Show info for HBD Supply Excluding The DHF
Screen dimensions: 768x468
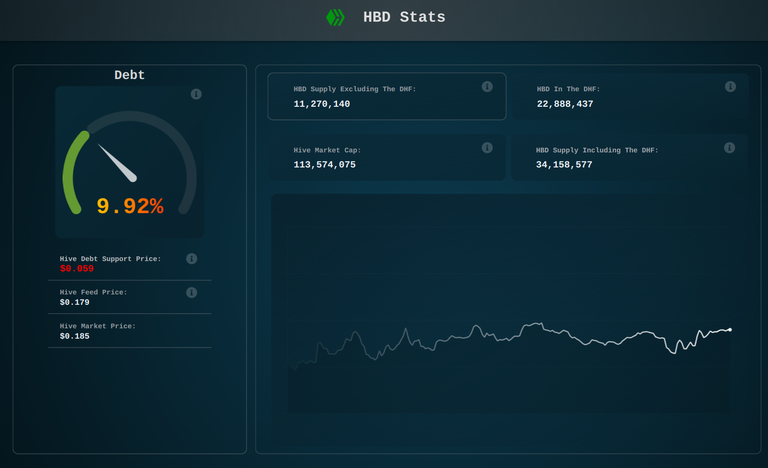click(x=487, y=86)
